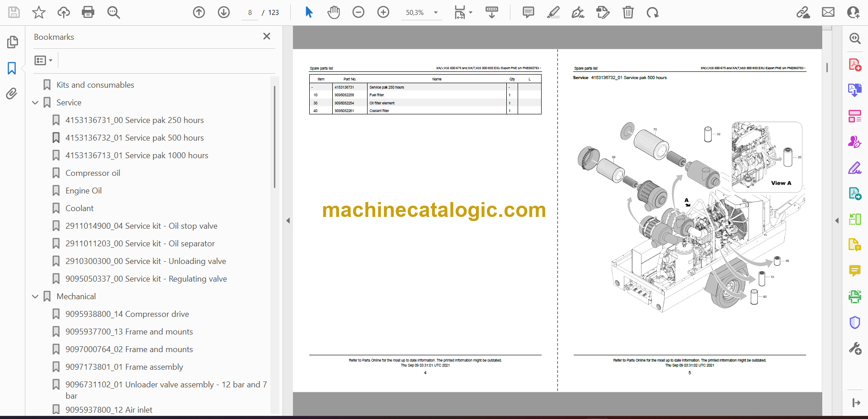Open the Create PDF tool
This screenshot has height=419, width=868.
855,65
